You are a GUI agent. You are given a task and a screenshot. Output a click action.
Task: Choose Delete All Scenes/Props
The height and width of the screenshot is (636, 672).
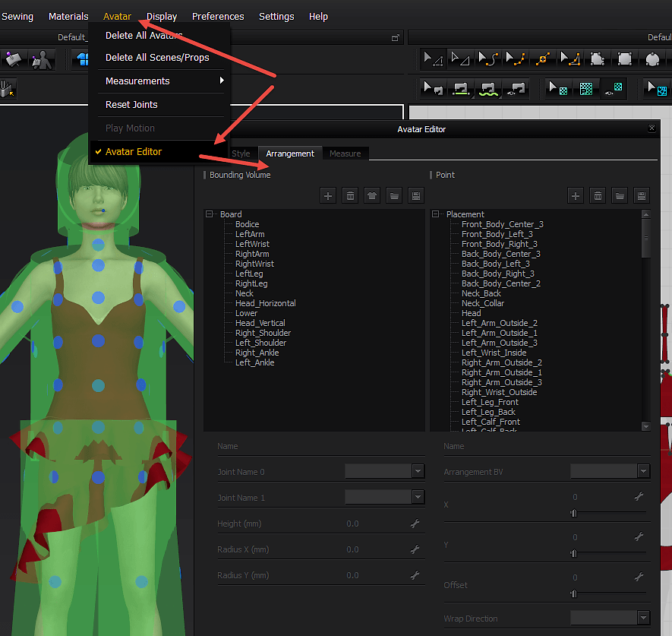click(x=157, y=58)
